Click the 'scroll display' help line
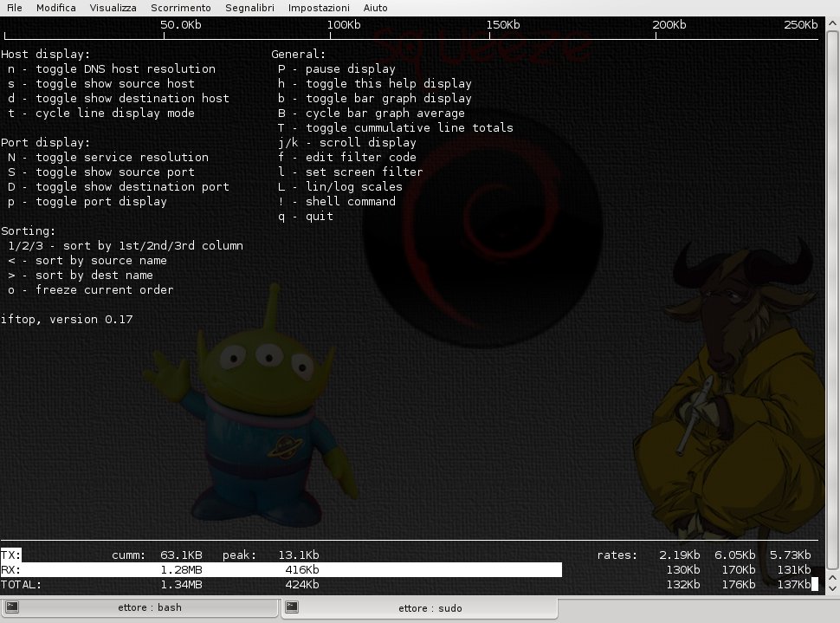The image size is (840, 623). 347,143
